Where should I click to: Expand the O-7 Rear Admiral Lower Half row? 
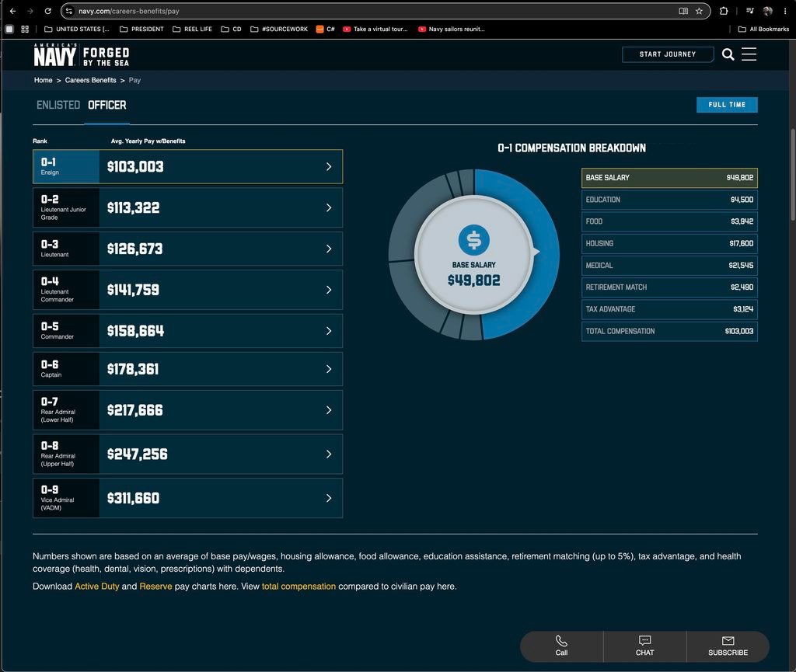click(188, 410)
